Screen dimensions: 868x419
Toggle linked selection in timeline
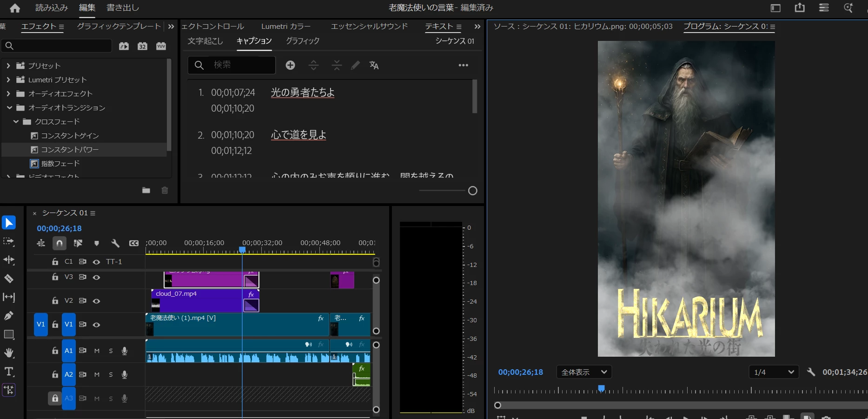point(78,243)
